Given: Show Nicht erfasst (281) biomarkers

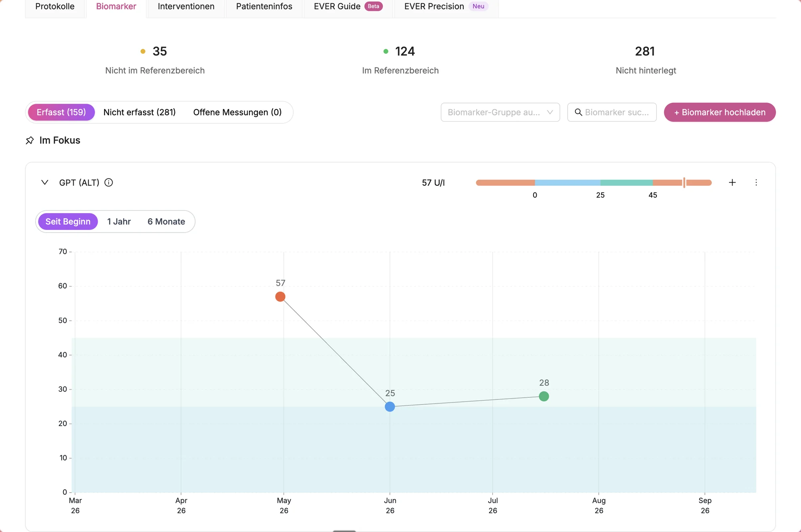Looking at the screenshot, I should (x=139, y=112).
